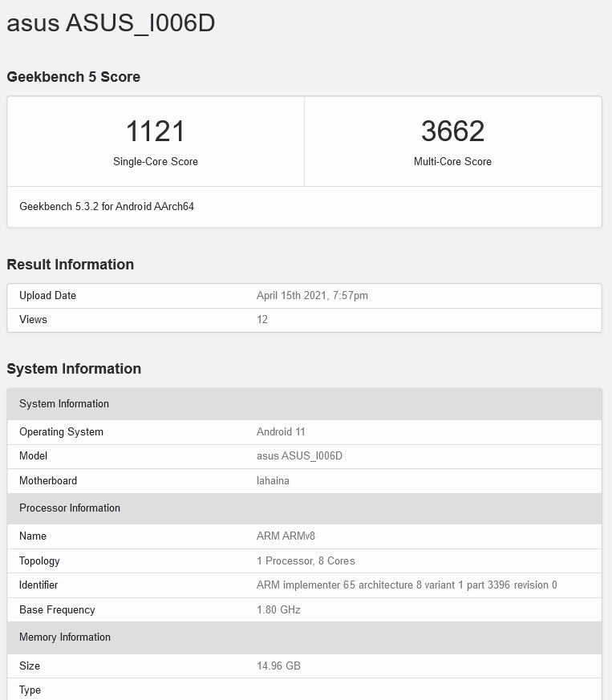
Task: Click the memory Size label
Action: [x=30, y=666]
